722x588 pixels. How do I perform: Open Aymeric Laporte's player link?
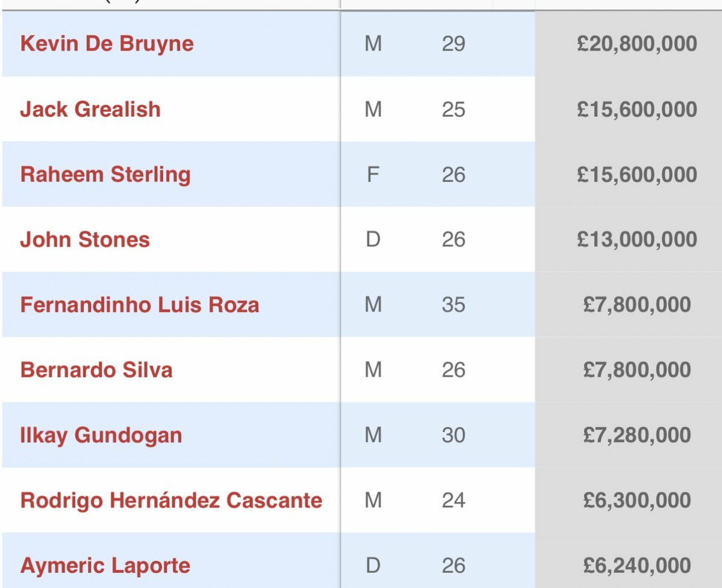coord(105,566)
